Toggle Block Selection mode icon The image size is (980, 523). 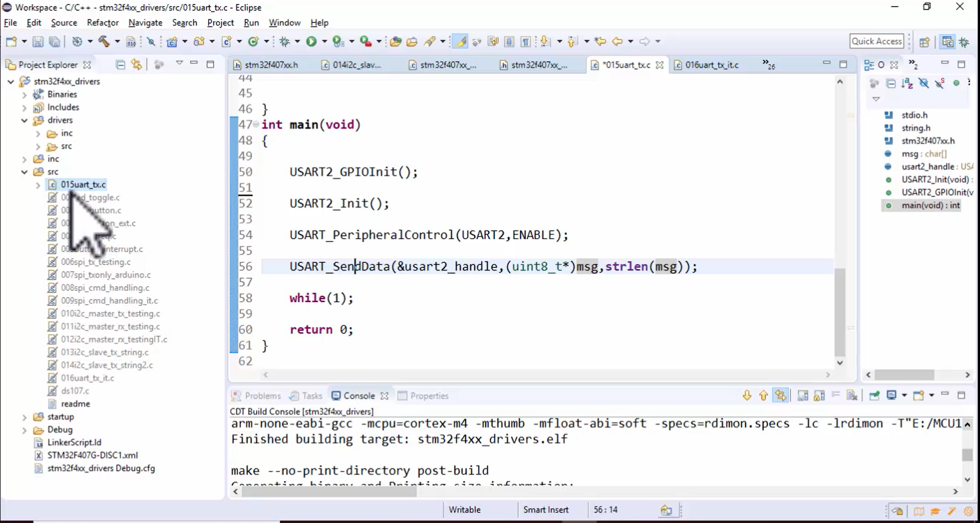click(x=509, y=41)
